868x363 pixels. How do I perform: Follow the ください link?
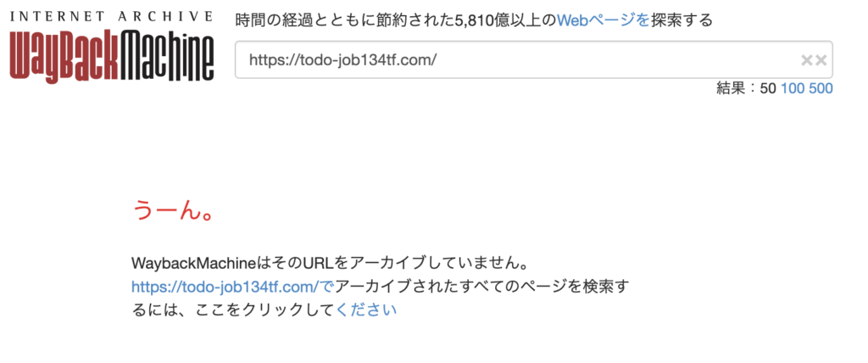point(366,310)
